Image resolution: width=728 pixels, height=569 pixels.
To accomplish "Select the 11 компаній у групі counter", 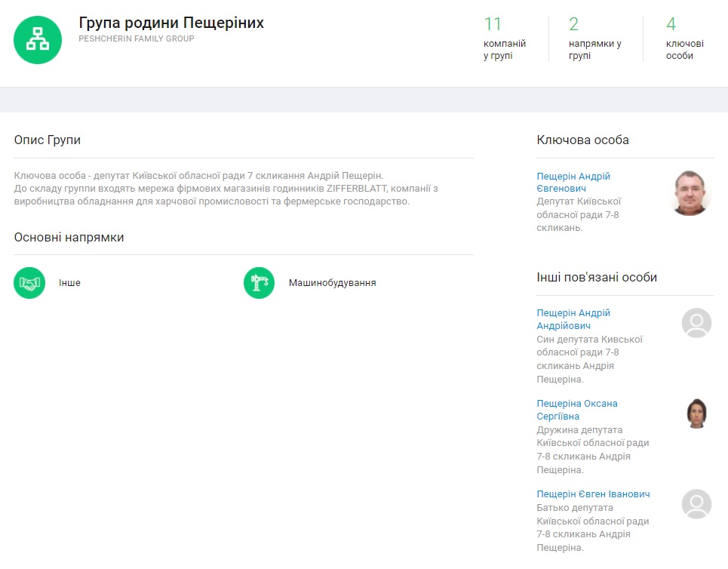I will pyautogui.click(x=504, y=39).
